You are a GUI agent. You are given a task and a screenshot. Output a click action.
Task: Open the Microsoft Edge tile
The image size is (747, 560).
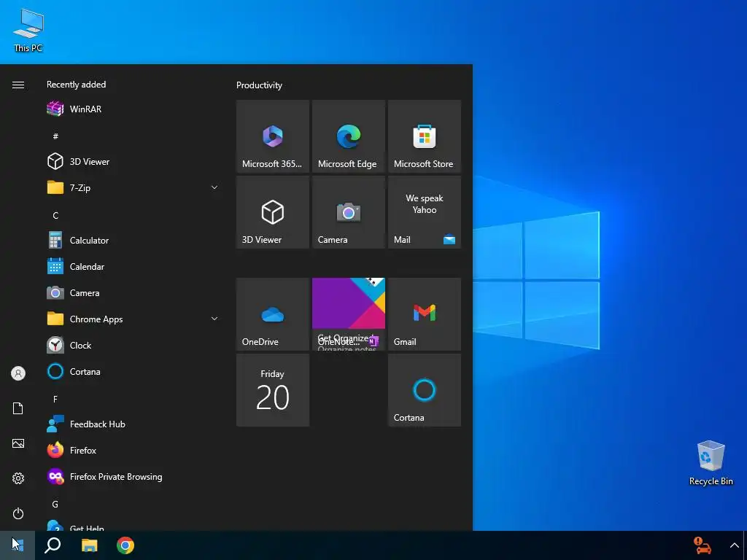pos(349,136)
